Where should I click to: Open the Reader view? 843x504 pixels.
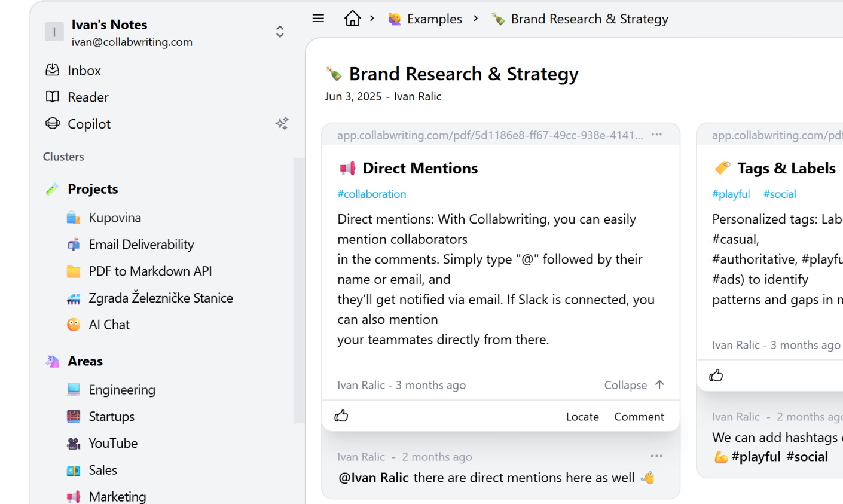88,97
